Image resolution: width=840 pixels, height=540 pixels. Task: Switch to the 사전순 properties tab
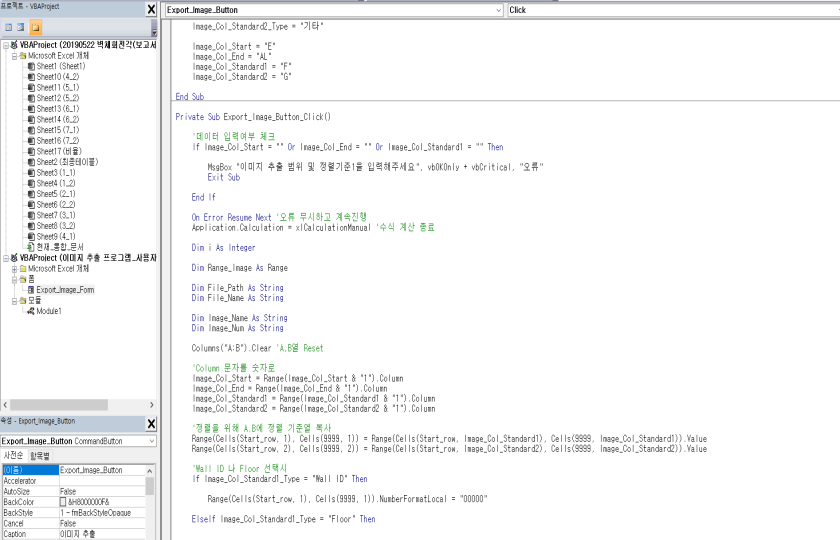point(14,455)
